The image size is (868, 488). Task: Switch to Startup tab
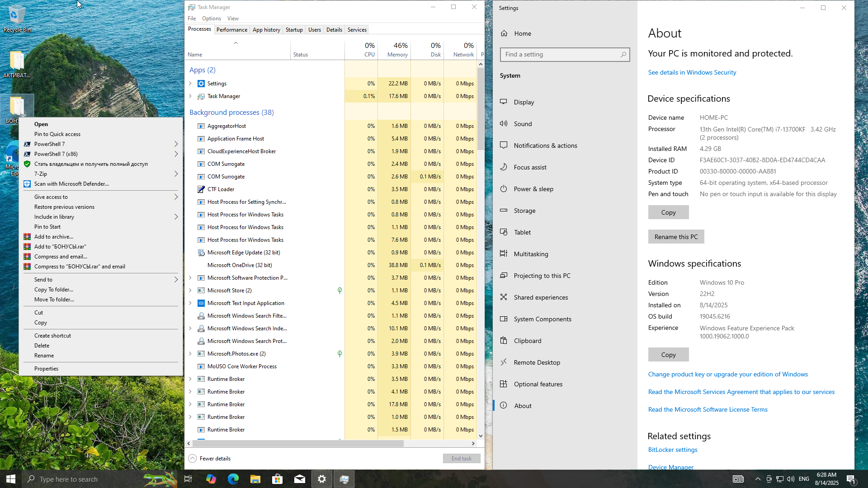point(294,30)
